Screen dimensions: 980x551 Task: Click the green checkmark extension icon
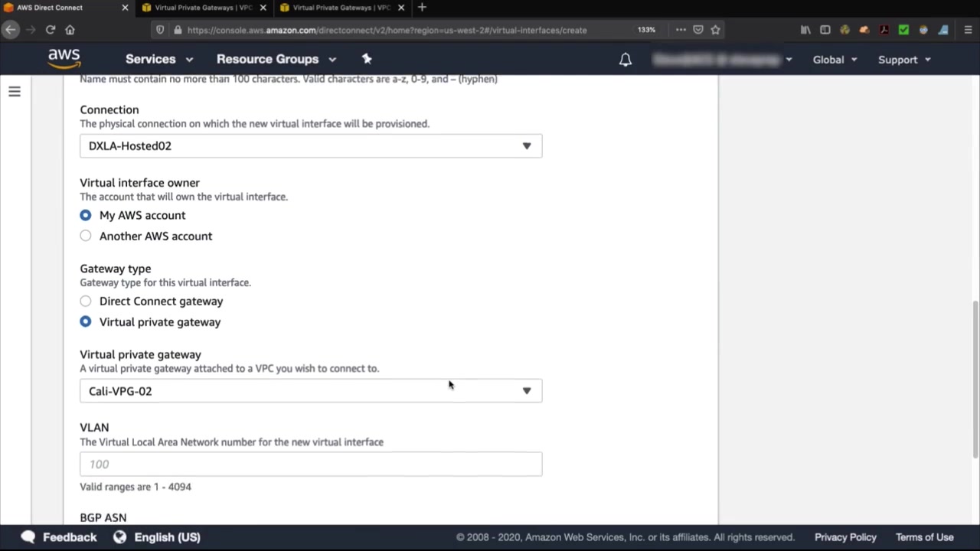904,30
